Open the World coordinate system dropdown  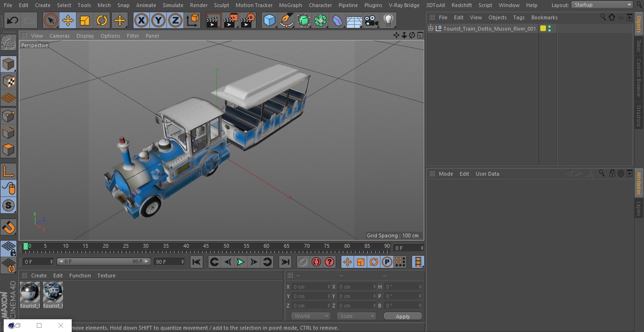point(311,316)
